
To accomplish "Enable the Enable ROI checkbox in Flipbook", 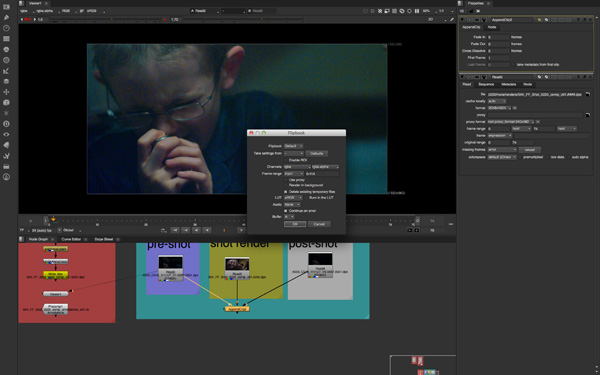I will tap(286, 160).
